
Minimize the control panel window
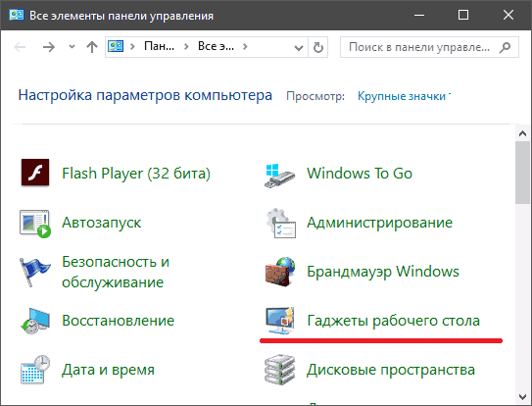pyautogui.click(x=419, y=15)
